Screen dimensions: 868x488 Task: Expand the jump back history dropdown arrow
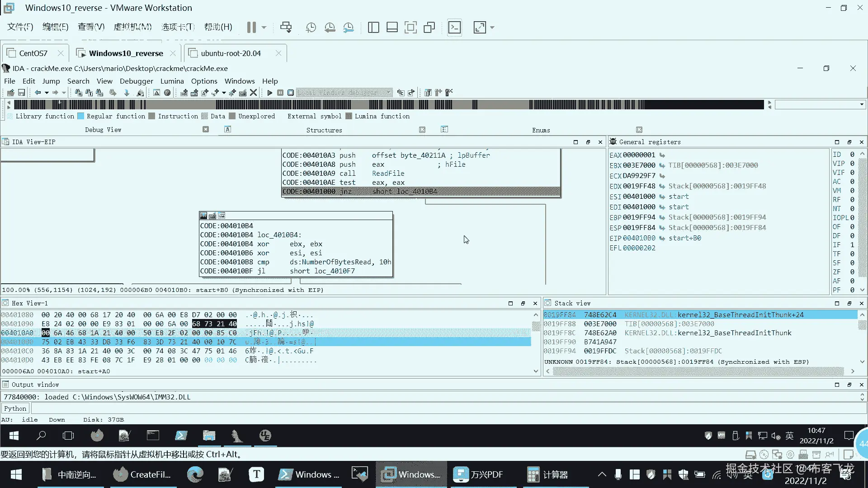point(47,93)
